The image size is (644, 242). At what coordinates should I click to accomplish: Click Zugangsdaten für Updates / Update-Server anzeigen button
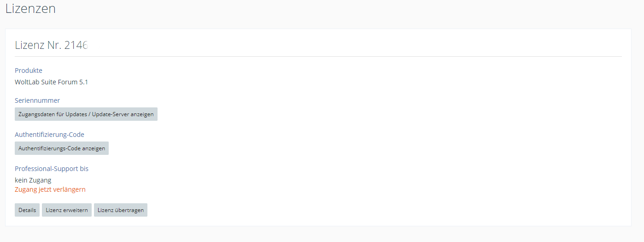coord(86,114)
